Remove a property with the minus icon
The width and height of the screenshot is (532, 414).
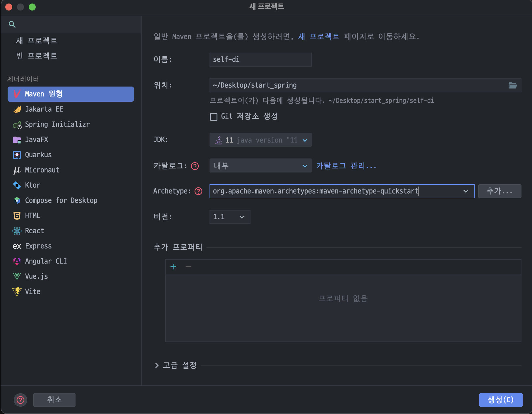[x=188, y=267]
